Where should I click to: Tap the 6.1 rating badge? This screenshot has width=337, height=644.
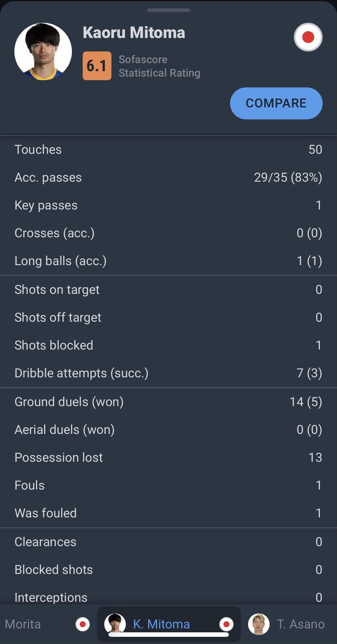coord(97,66)
